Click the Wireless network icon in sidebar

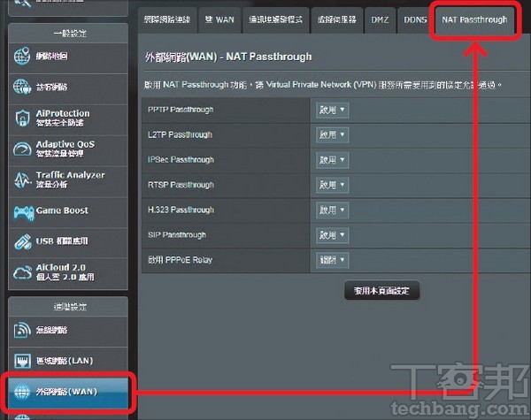click(x=23, y=330)
